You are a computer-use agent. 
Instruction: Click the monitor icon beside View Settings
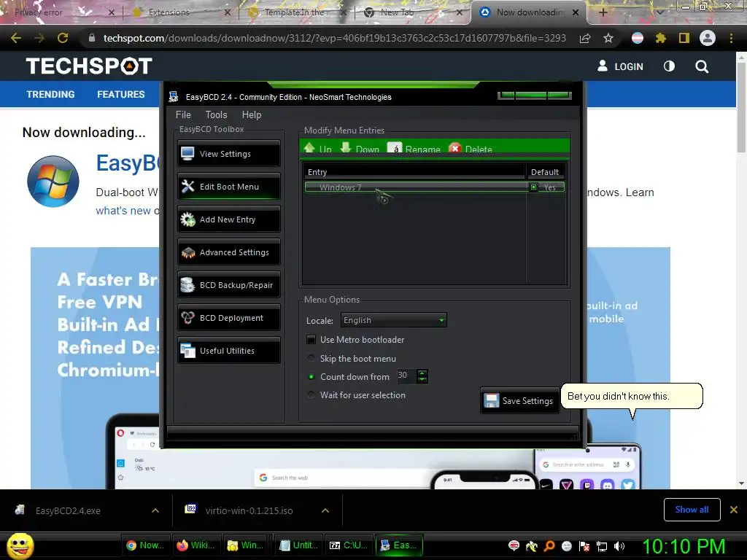pos(187,153)
